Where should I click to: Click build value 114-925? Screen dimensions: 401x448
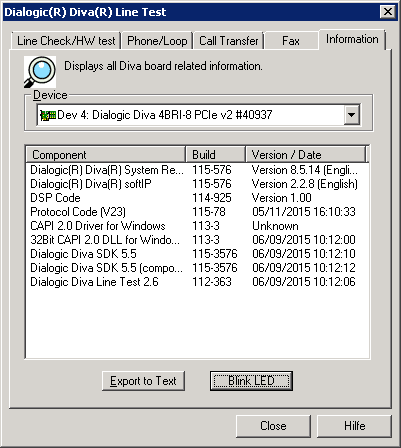[212, 198]
